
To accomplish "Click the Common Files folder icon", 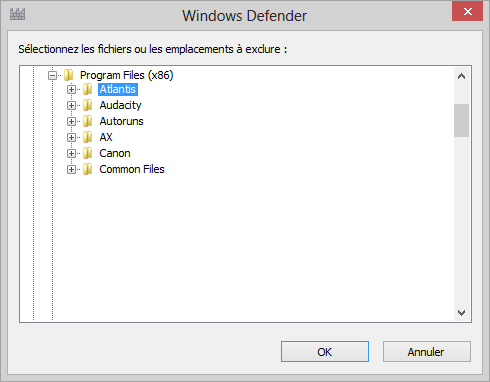I will (x=88, y=169).
